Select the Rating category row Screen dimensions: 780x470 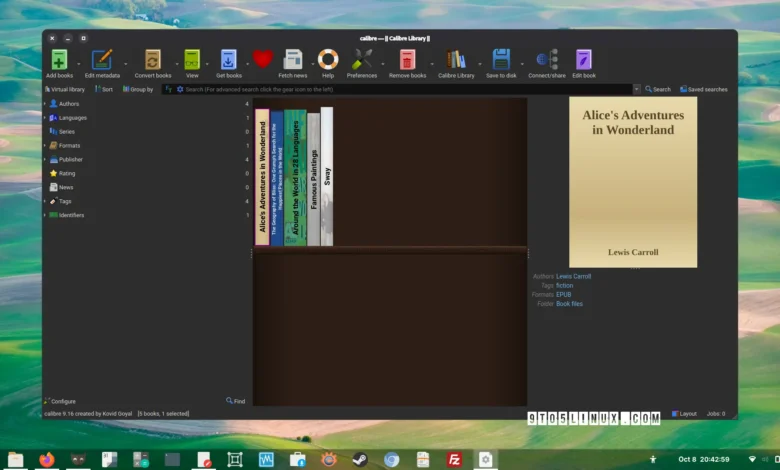tap(147, 174)
